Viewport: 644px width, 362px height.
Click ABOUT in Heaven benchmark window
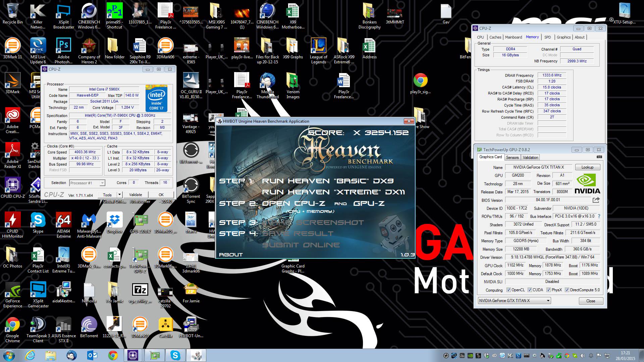coord(230,255)
